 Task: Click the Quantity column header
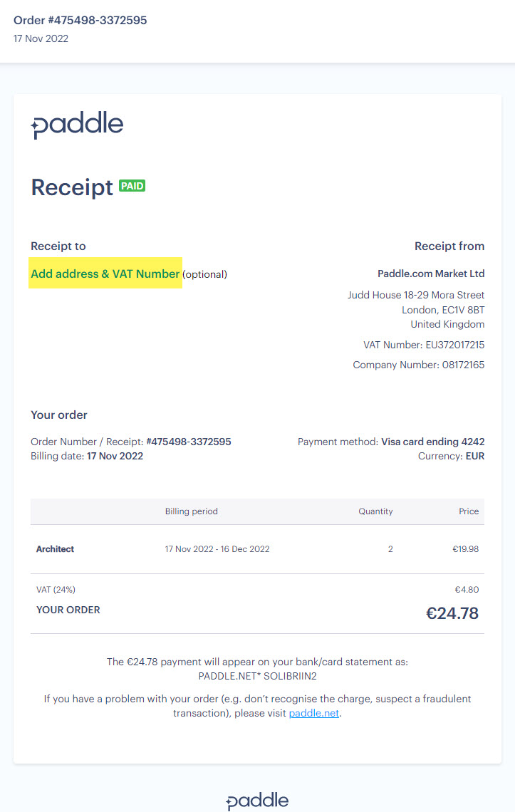(x=375, y=511)
